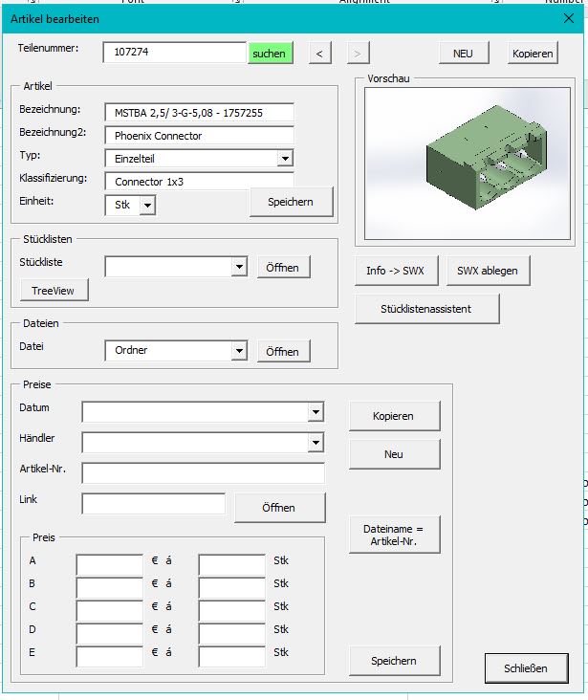Expand the Typ dropdown
588x700 pixels.
[x=284, y=159]
